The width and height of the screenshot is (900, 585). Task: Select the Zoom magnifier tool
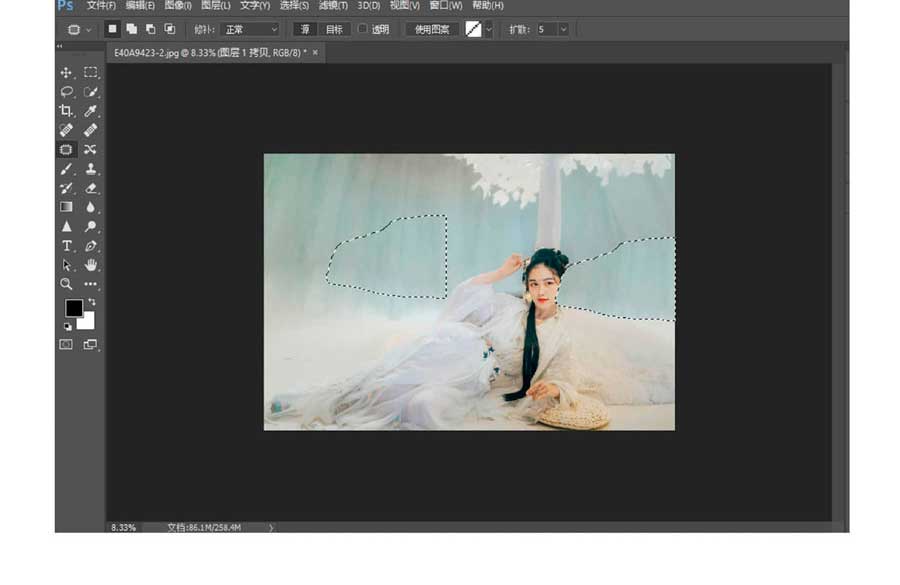[66, 284]
